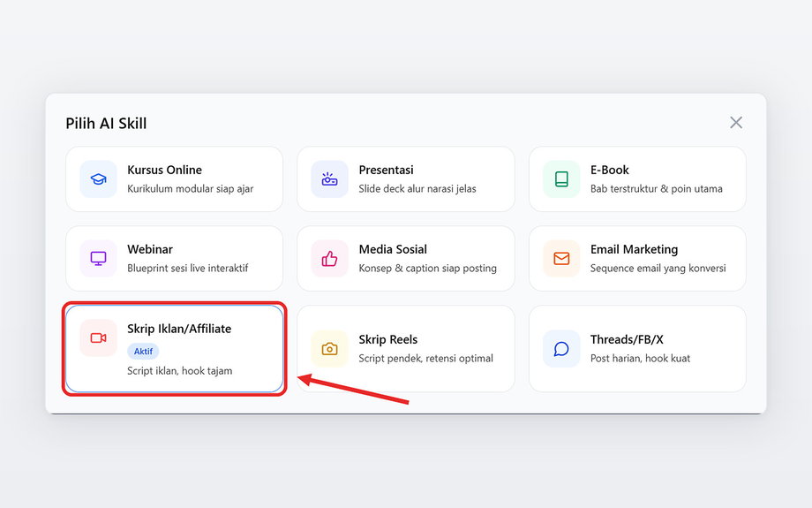Click the text 'Konsep & caption siap posting'
The image size is (812, 508).
[428, 268]
